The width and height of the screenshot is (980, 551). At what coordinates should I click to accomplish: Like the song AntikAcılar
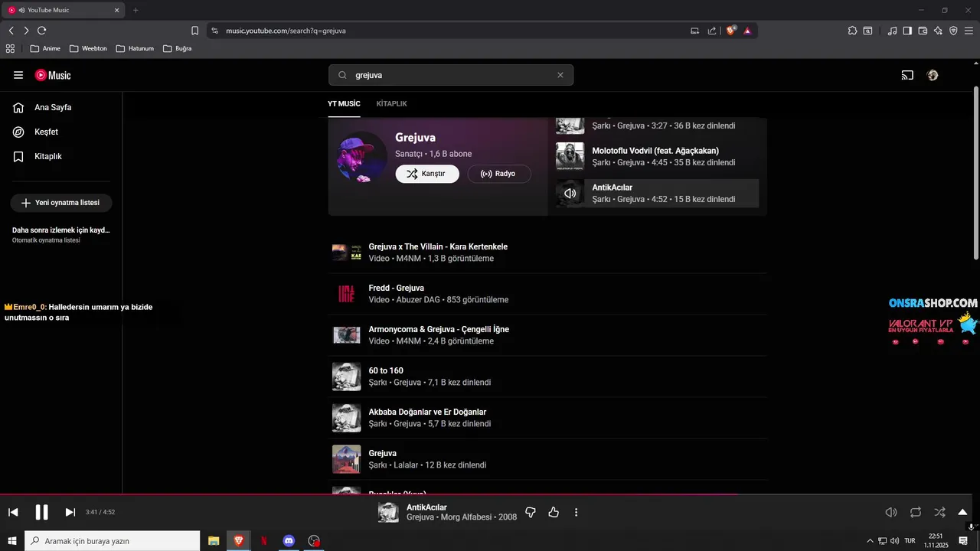[x=554, y=512]
